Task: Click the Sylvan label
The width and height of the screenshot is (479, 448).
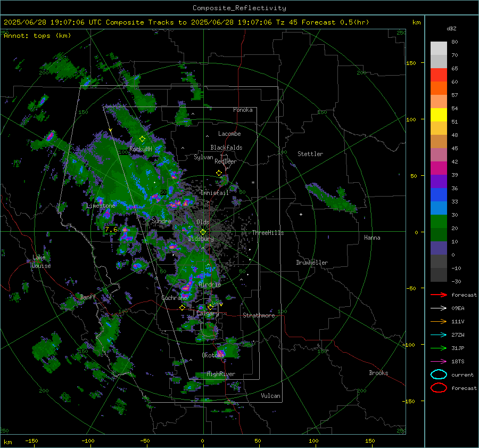Action: click(x=203, y=157)
